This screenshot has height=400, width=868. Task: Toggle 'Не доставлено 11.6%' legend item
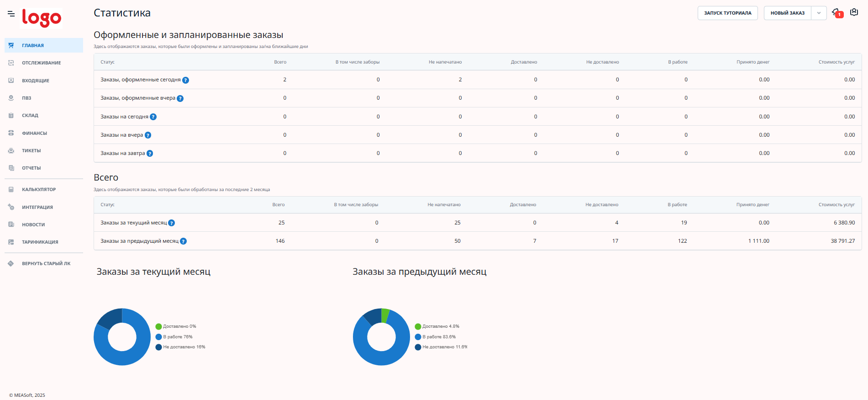(441, 347)
